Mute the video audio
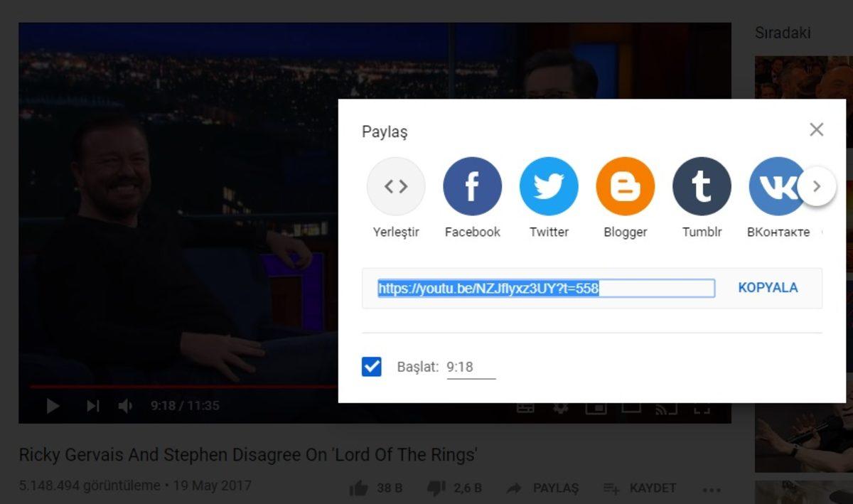853x504 pixels. pos(126,405)
